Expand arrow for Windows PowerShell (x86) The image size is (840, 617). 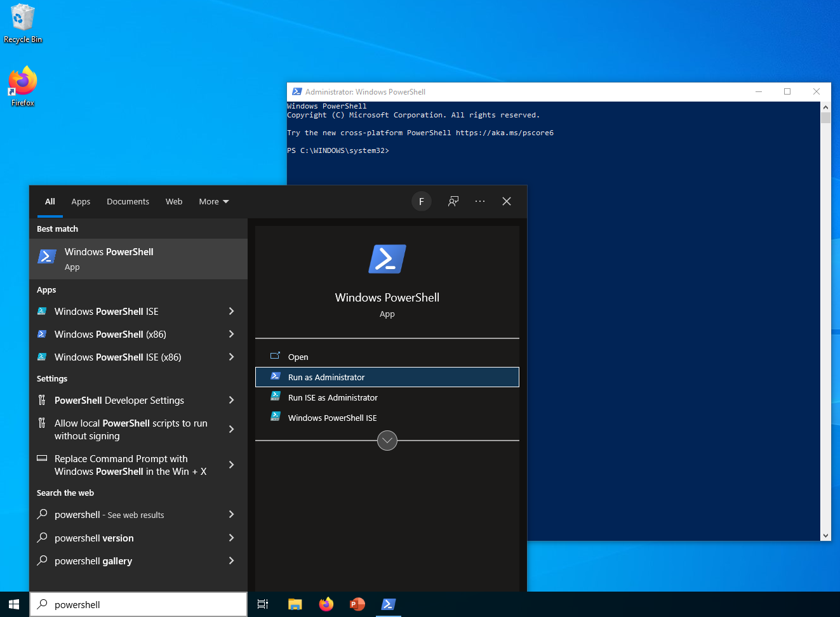[232, 334]
